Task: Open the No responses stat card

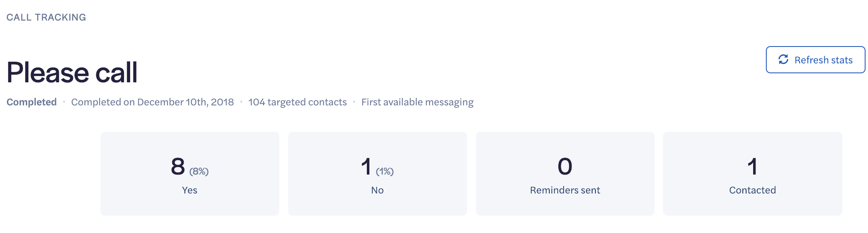Action: click(x=378, y=174)
